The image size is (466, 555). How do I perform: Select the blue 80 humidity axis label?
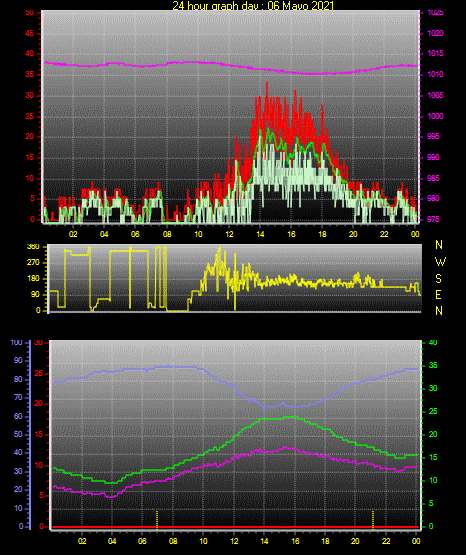click(x=18, y=379)
